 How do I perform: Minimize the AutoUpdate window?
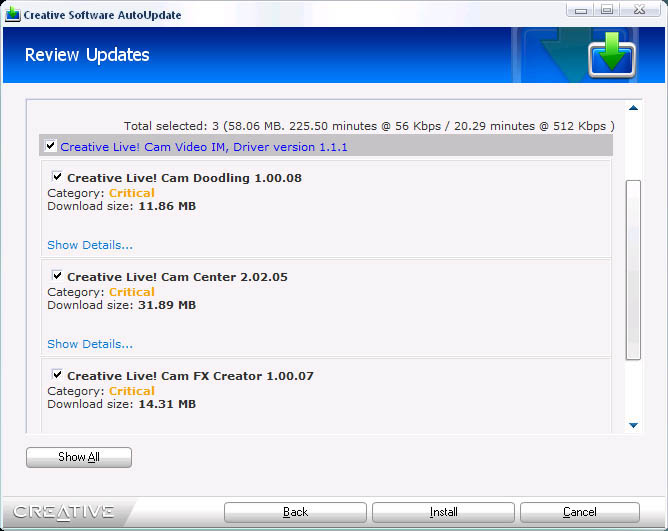pyautogui.click(x=580, y=10)
